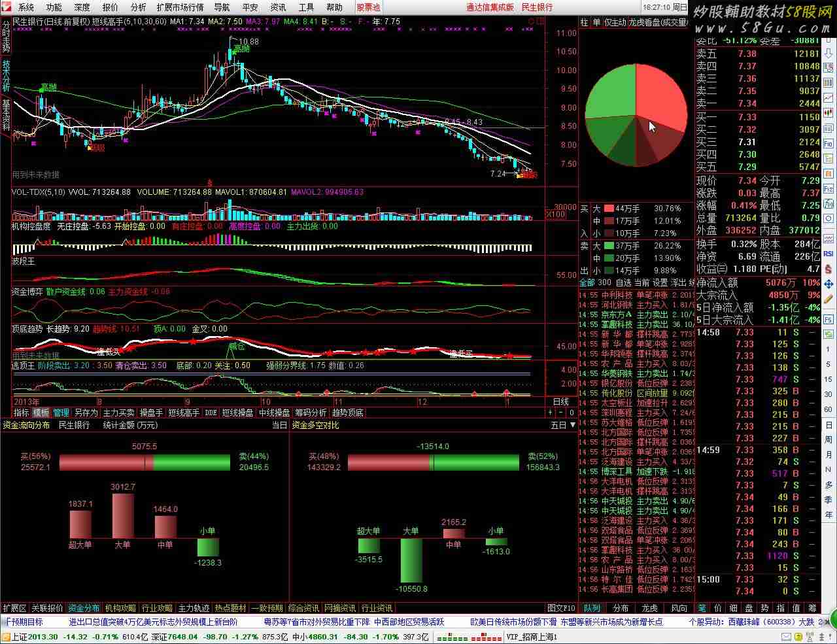Open the 帮助 menu
Image resolution: width=837 pixels, height=644 pixels.
(334, 7)
